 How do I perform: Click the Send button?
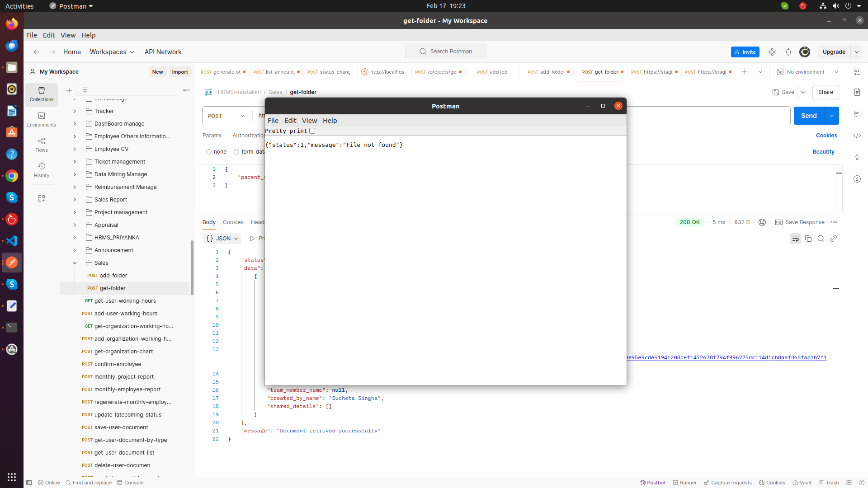coord(809,116)
